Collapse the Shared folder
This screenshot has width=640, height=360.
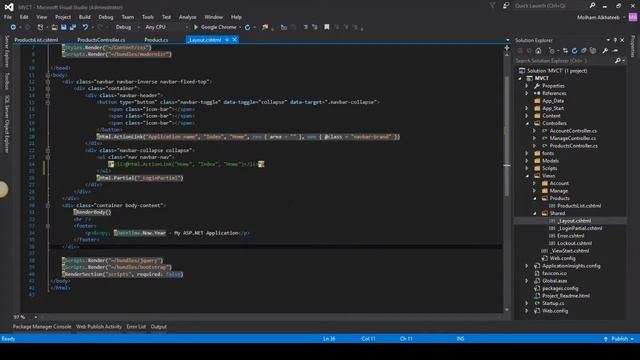[x=535, y=213]
